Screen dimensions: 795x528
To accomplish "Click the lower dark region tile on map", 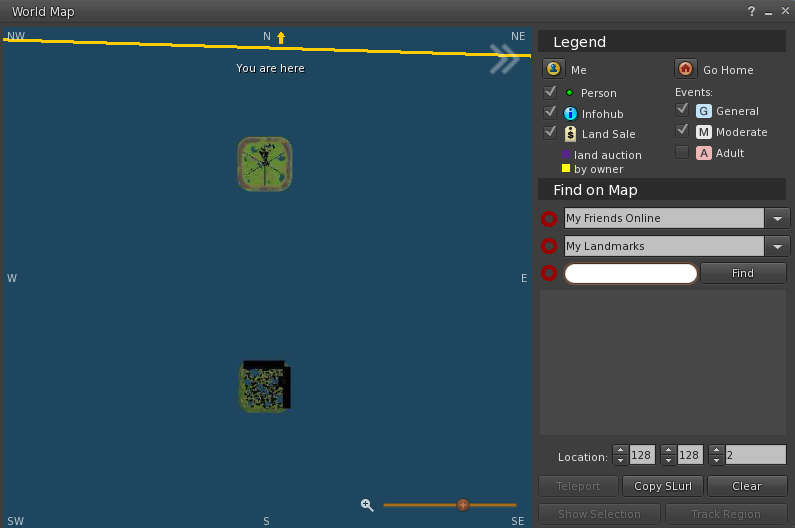I will pos(265,386).
